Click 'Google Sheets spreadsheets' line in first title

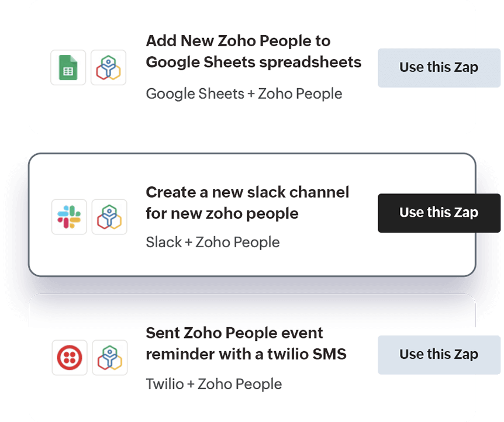point(254,63)
